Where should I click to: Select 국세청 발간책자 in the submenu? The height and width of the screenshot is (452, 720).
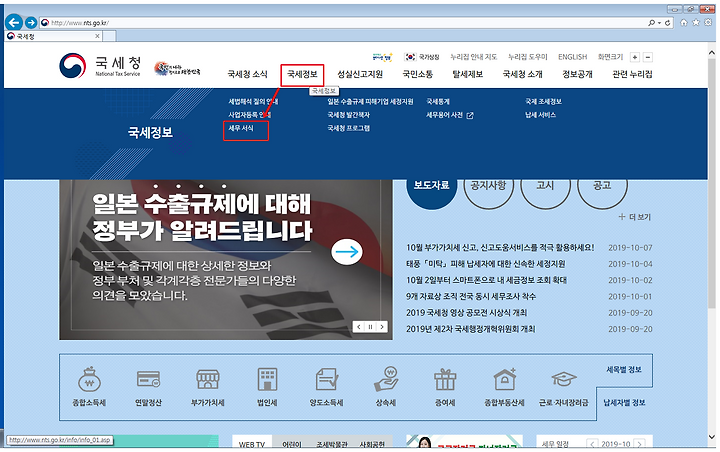pos(349,115)
